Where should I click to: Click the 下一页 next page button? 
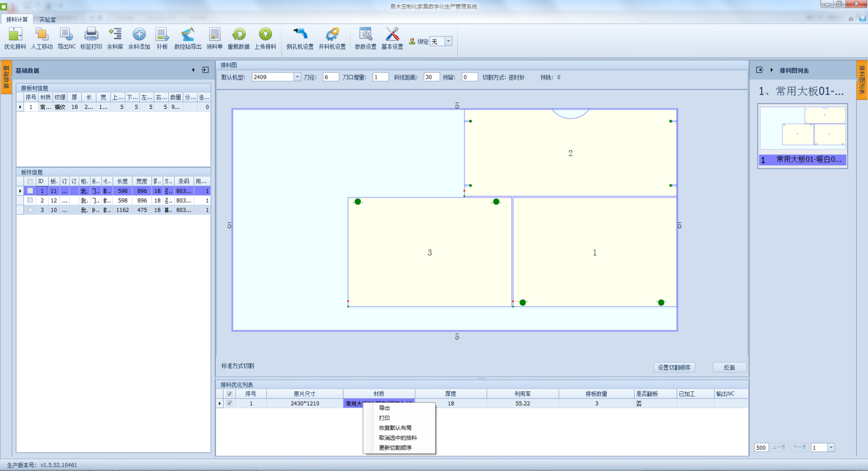799,448
